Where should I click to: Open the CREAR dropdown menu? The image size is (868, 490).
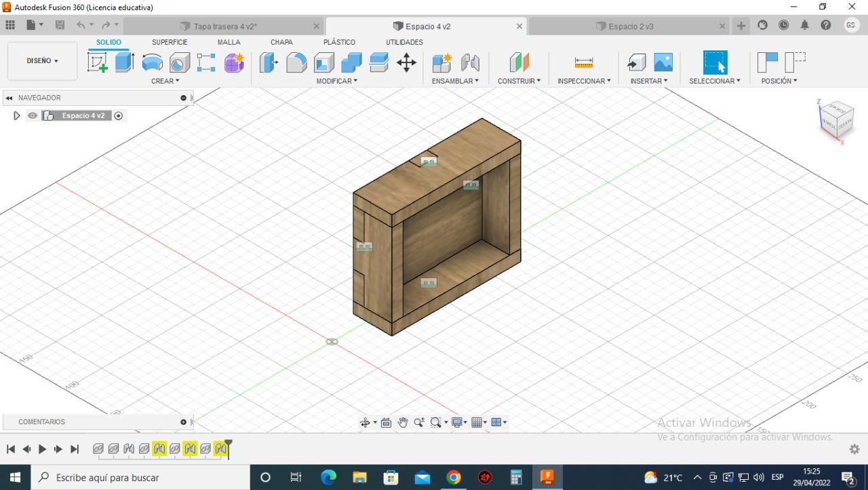point(165,81)
